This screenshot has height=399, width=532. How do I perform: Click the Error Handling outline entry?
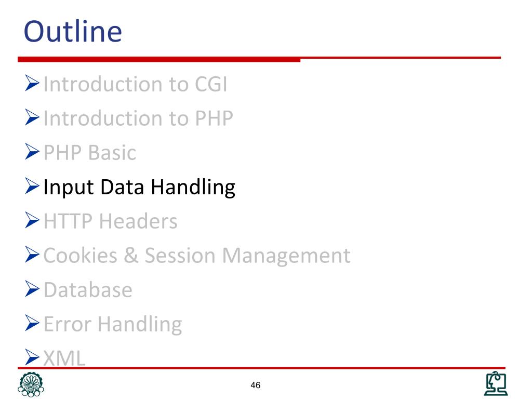(113, 324)
